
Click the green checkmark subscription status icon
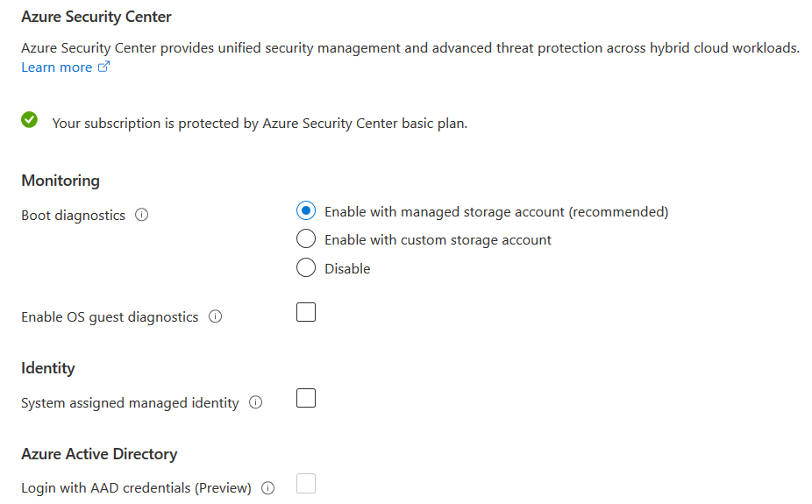(30, 121)
